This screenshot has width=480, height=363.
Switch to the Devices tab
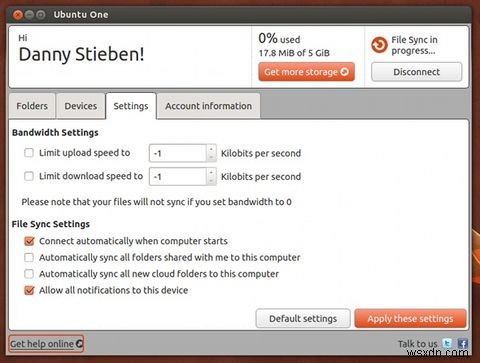click(x=81, y=106)
